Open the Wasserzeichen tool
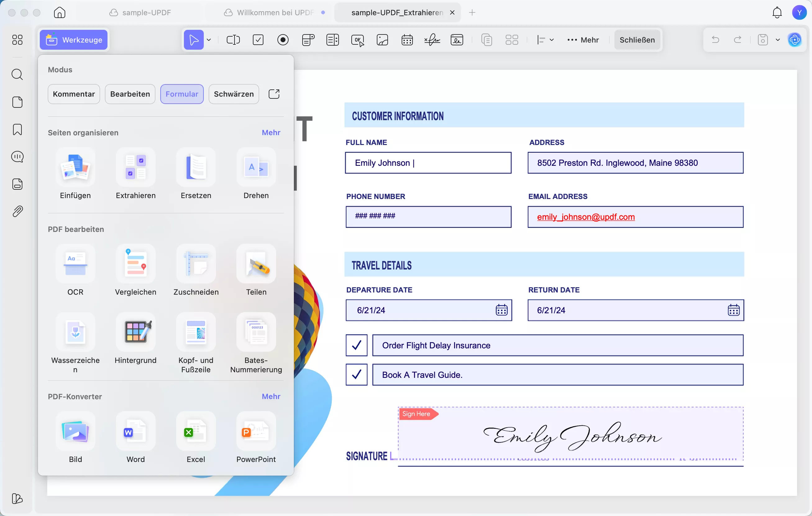 (75, 332)
